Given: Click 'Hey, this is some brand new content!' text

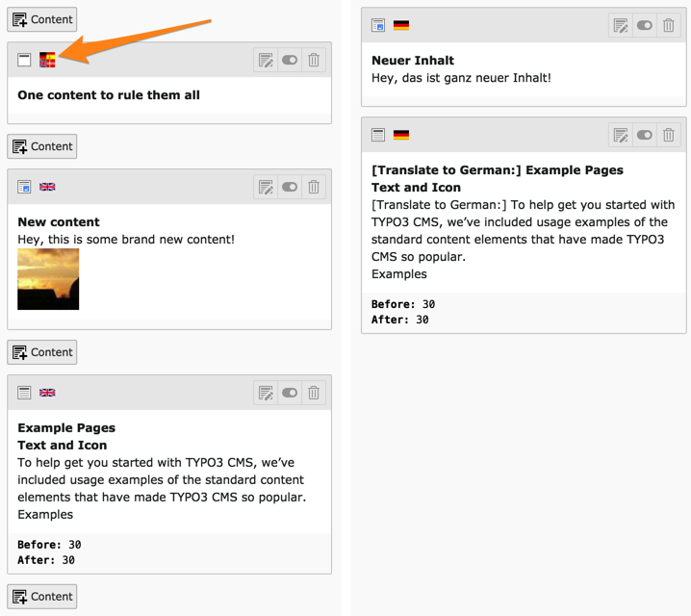Looking at the screenshot, I should click(x=126, y=240).
